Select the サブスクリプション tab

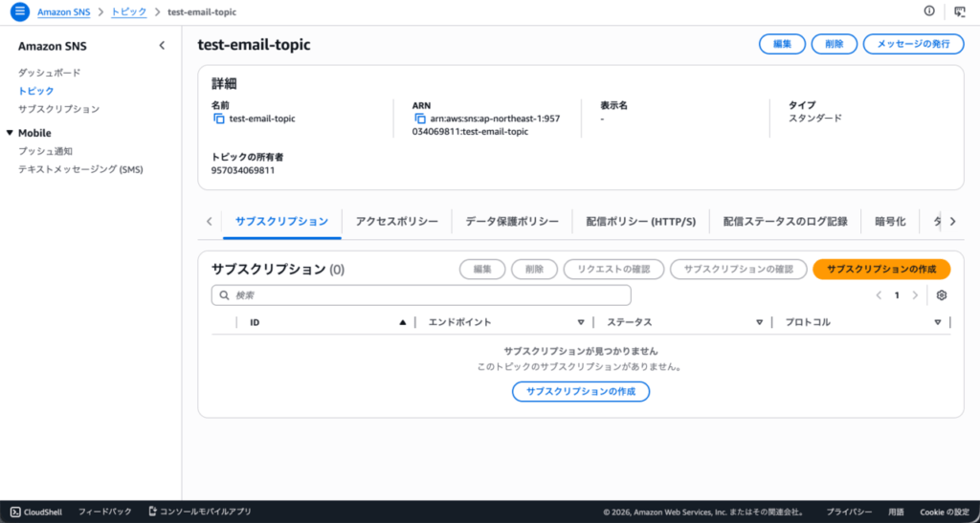(x=282, y=222)
